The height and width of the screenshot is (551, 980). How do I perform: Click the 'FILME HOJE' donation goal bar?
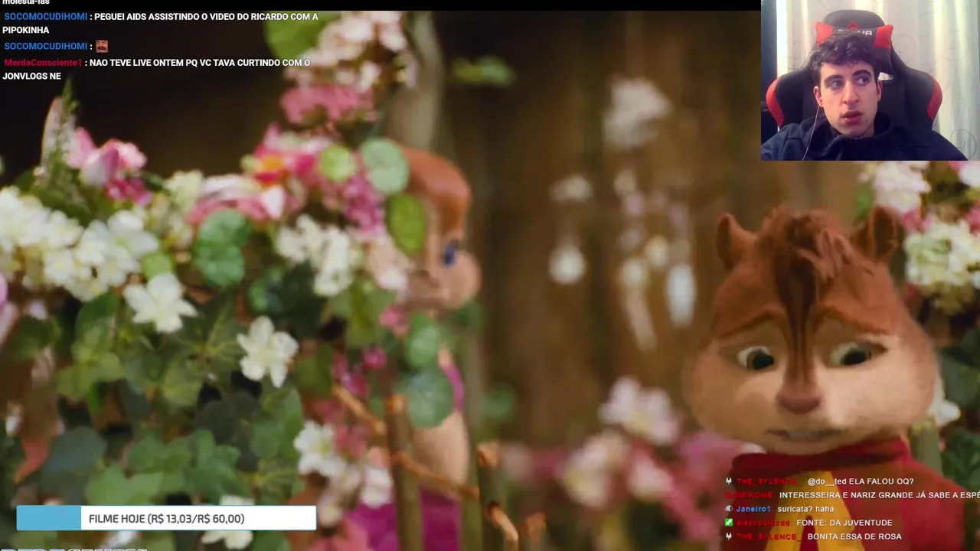tap(166, 518)
